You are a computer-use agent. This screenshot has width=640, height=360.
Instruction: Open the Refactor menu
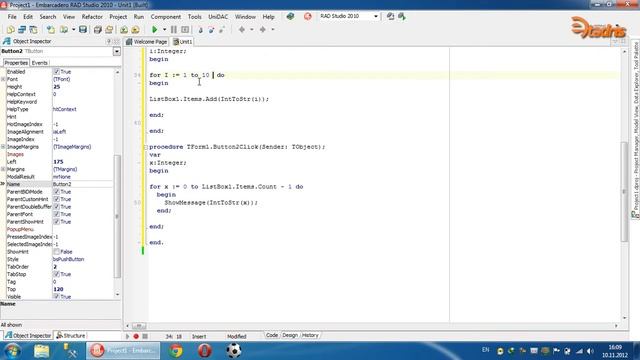[x=92, y=17]
